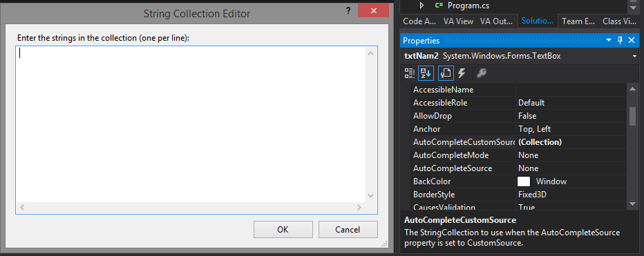
Task: Select the AccessibleRole property row
Action: (x=519, y=103)
